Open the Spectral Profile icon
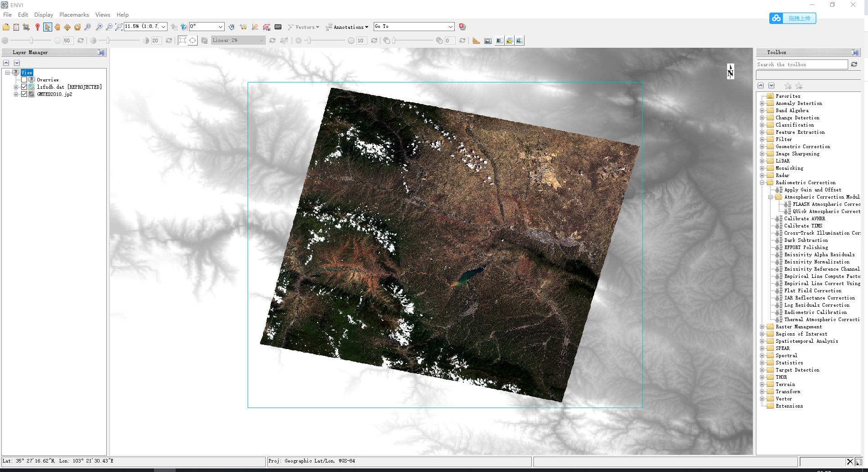 click(231, 27)
